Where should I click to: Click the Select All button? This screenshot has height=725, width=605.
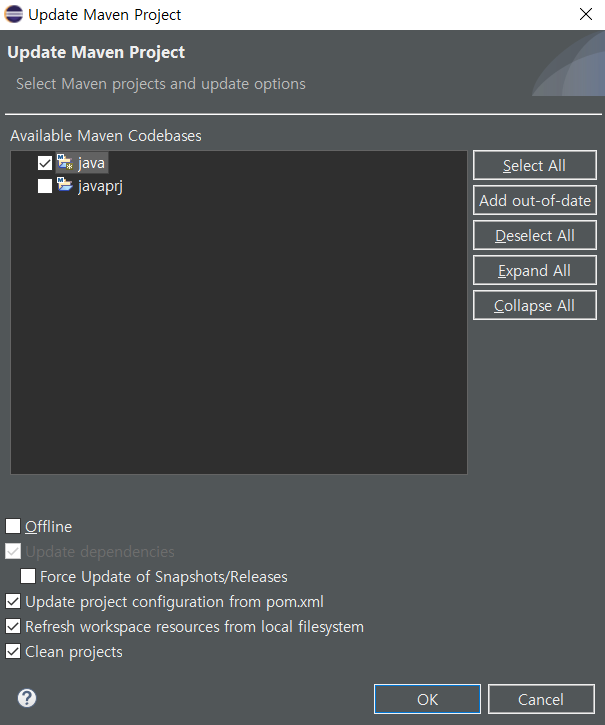pos(535,165)
